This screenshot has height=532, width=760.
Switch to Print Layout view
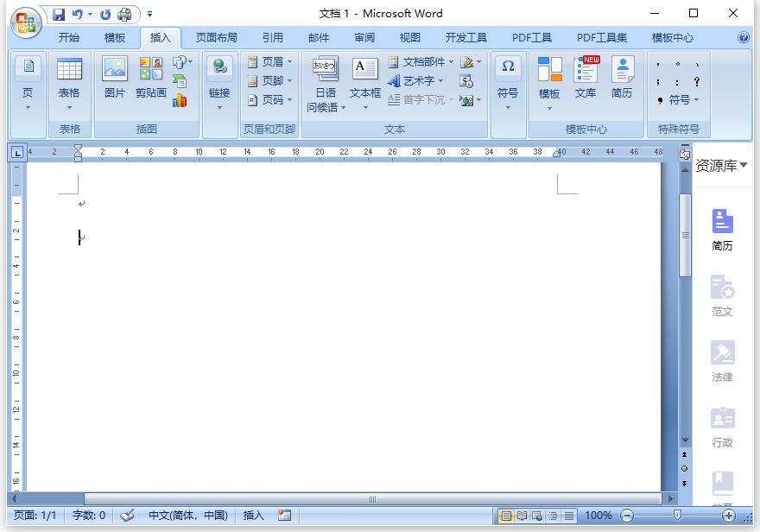(505, 516)
